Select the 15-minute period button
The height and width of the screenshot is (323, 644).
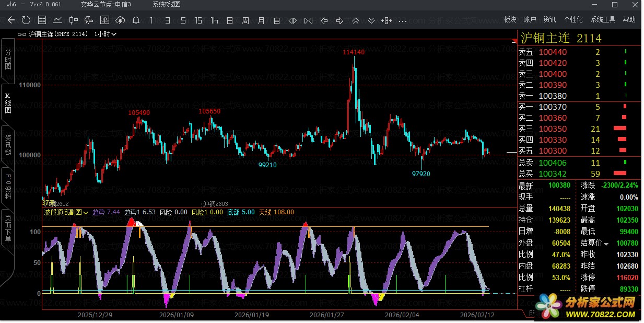pos(198,20)
